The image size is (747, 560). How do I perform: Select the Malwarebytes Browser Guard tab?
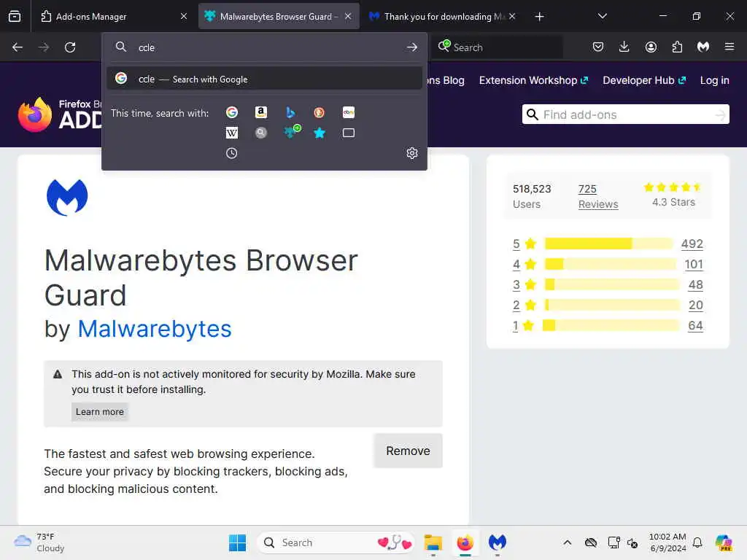279,17
